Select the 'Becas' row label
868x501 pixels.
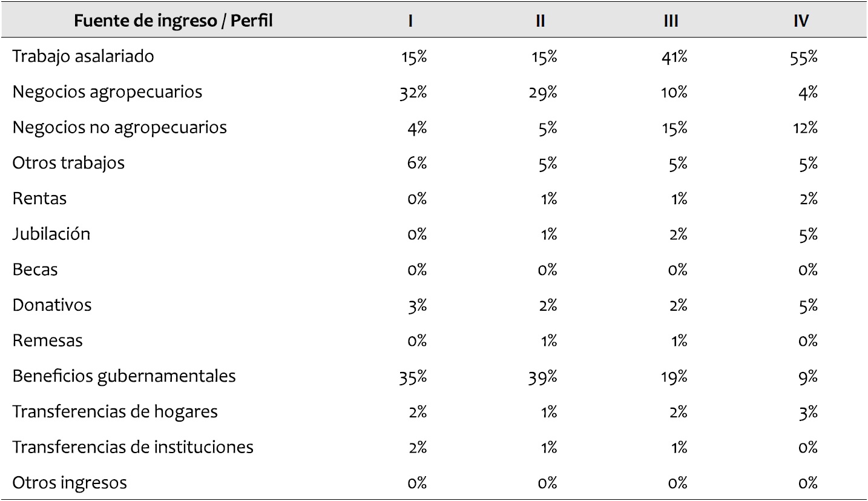point(35,270)
